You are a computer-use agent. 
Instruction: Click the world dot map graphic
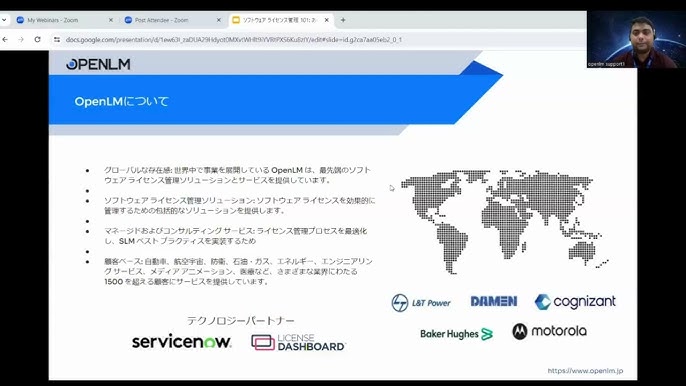(504, 221)
